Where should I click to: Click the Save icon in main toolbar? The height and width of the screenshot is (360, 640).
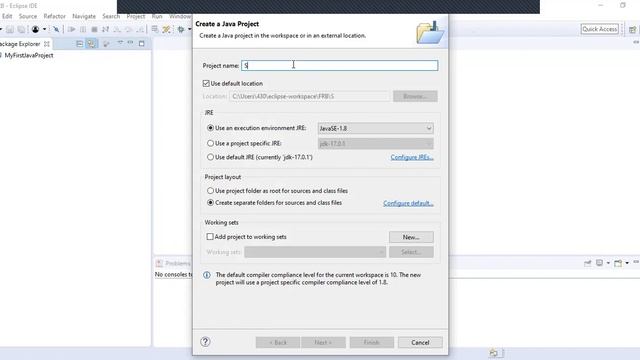10,29
